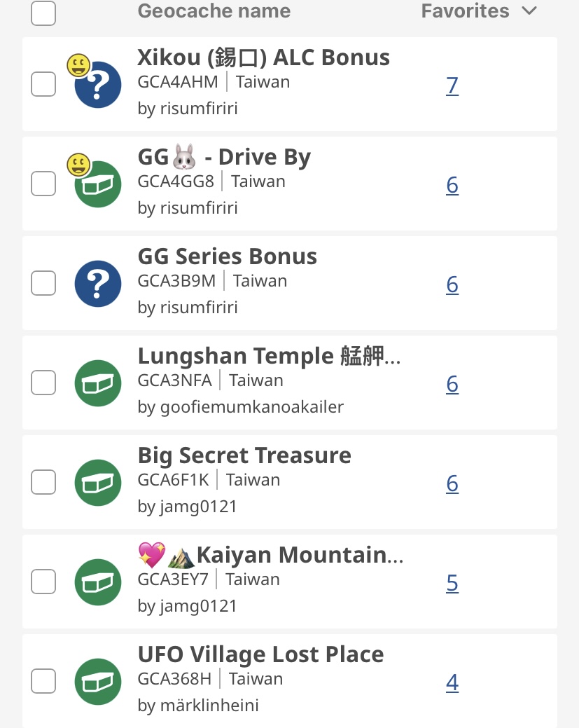Expand the Favorites sort chevron
579x728 pixels.
tap(529, 11)
